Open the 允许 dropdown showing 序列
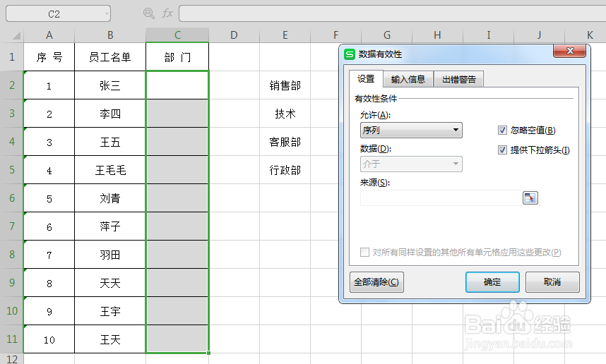The image size is (606, 364). [411, 131]
